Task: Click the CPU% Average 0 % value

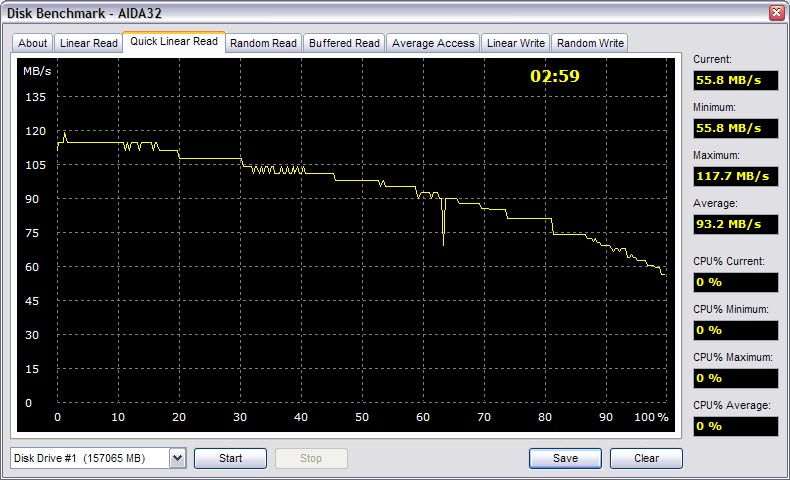Action: [736, 426]
